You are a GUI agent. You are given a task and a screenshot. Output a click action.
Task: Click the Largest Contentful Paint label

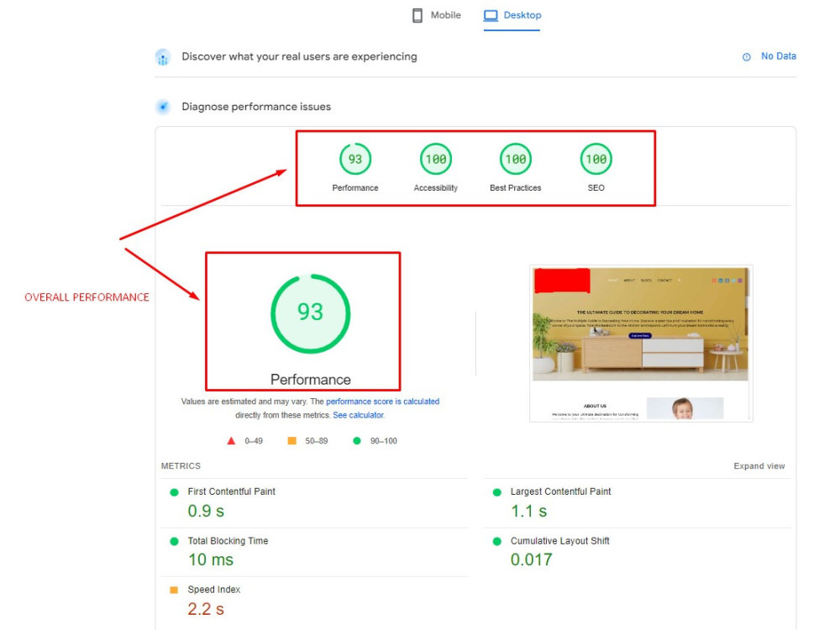560,491
